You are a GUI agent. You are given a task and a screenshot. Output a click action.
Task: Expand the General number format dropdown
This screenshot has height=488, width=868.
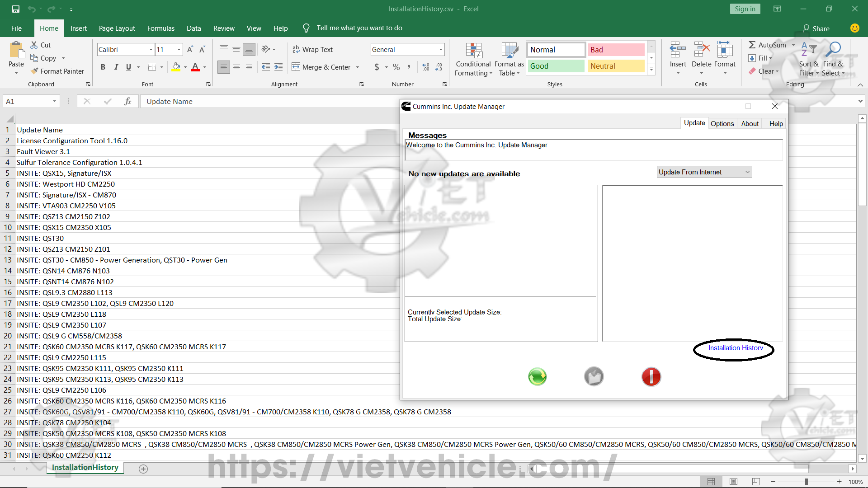click(x=440, y=49)
